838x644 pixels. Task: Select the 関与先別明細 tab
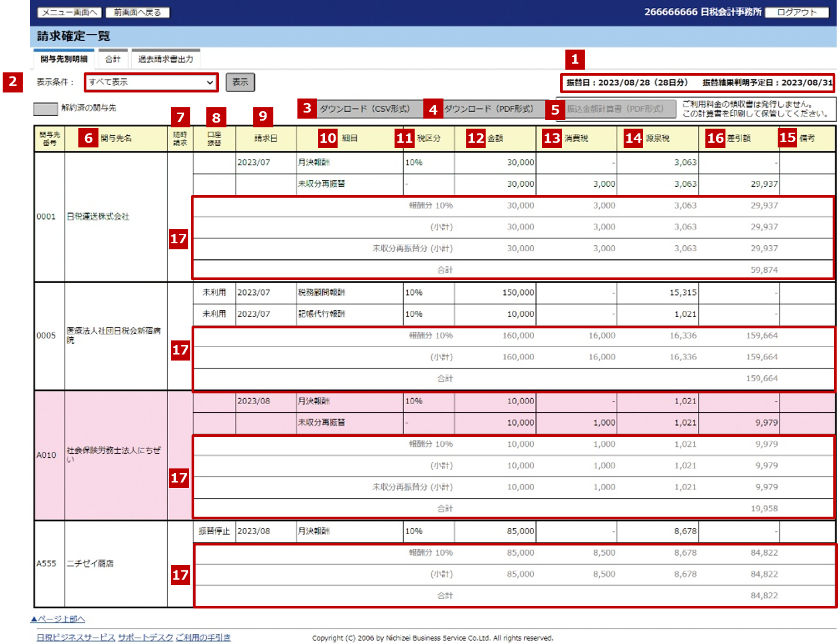pos(64,60)
